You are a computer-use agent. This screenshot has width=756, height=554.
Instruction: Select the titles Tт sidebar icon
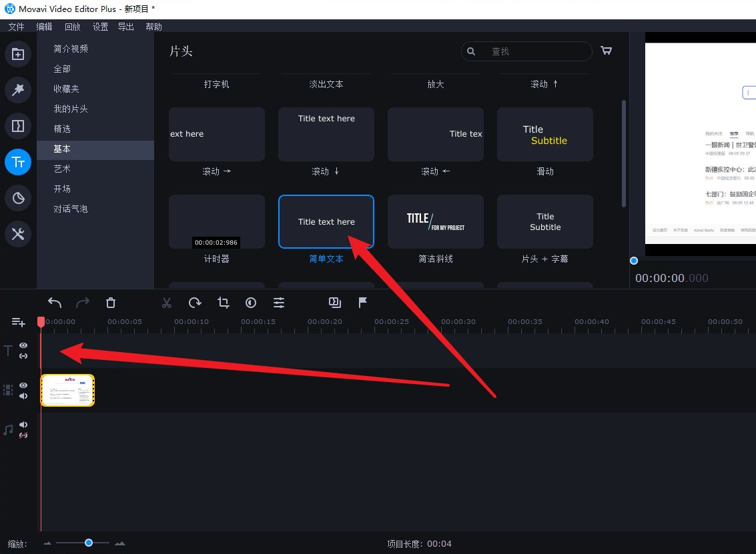click(18, 162)
